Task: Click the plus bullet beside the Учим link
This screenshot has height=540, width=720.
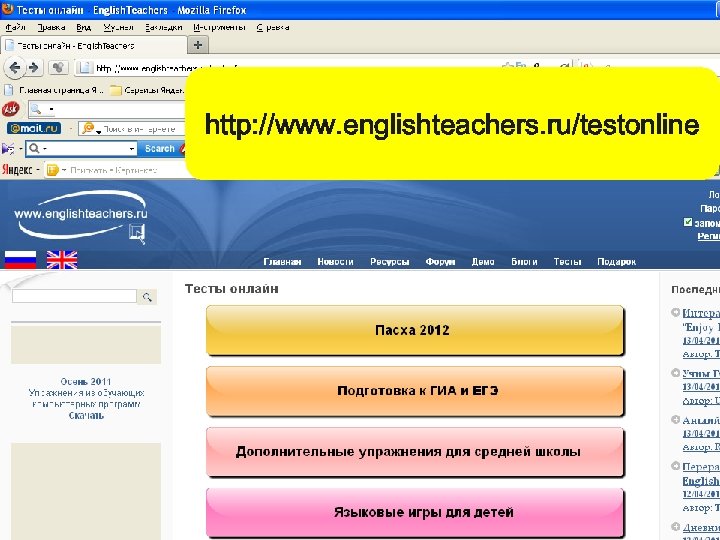Action: coord(675,372)
